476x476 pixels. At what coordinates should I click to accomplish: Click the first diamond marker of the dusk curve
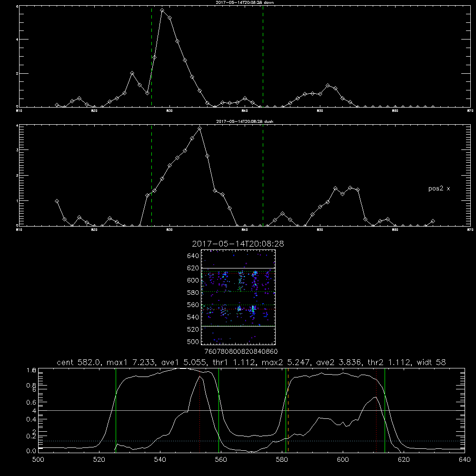(57, 201)
